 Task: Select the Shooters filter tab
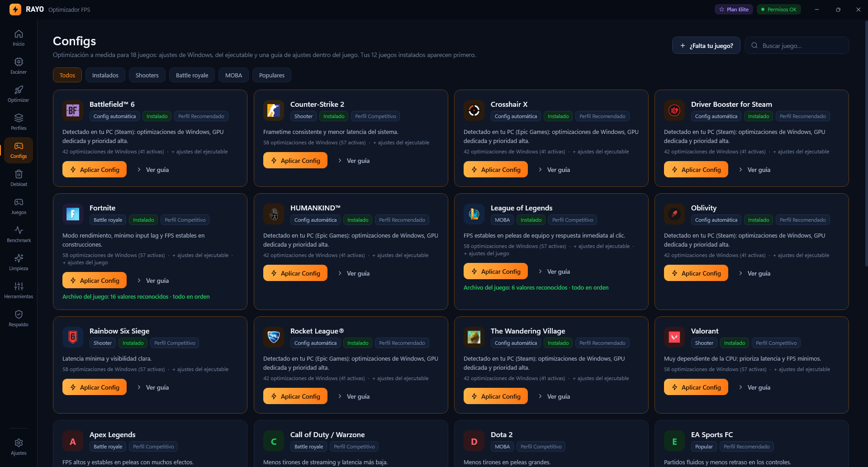147,75
